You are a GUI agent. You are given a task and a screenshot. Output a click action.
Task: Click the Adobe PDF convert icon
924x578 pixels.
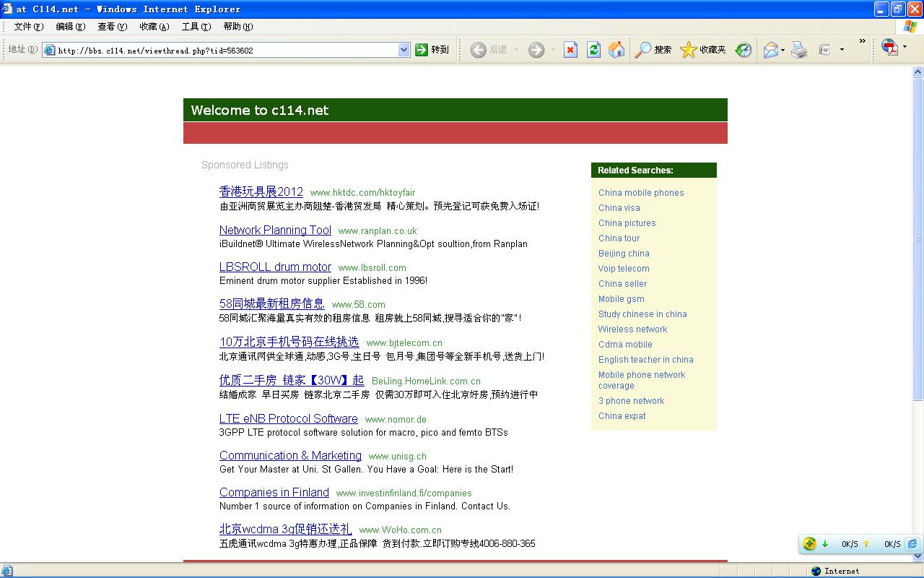click(x=890, y=48)
